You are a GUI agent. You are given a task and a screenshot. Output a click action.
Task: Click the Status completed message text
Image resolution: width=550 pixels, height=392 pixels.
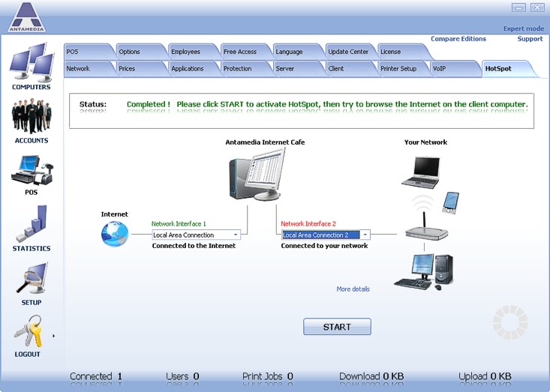pyautogui.click(x=327, y=104)
